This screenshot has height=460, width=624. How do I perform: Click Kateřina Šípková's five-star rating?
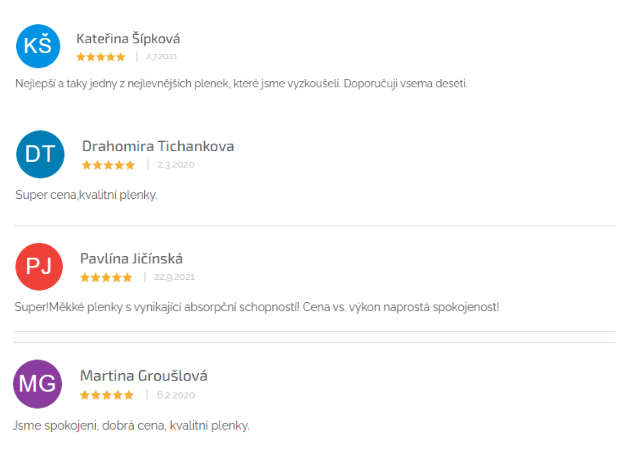101,57
